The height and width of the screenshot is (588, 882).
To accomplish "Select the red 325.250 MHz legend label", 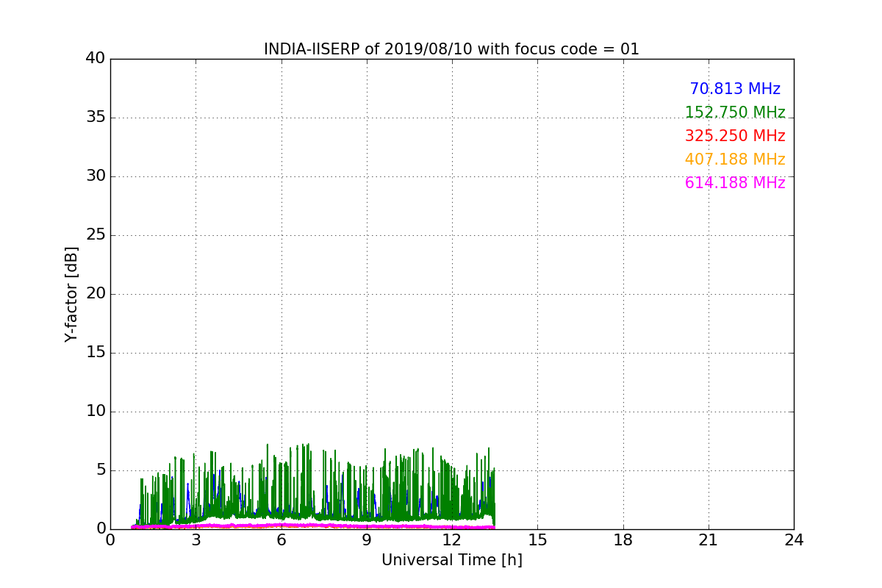I will coord(735,136).
